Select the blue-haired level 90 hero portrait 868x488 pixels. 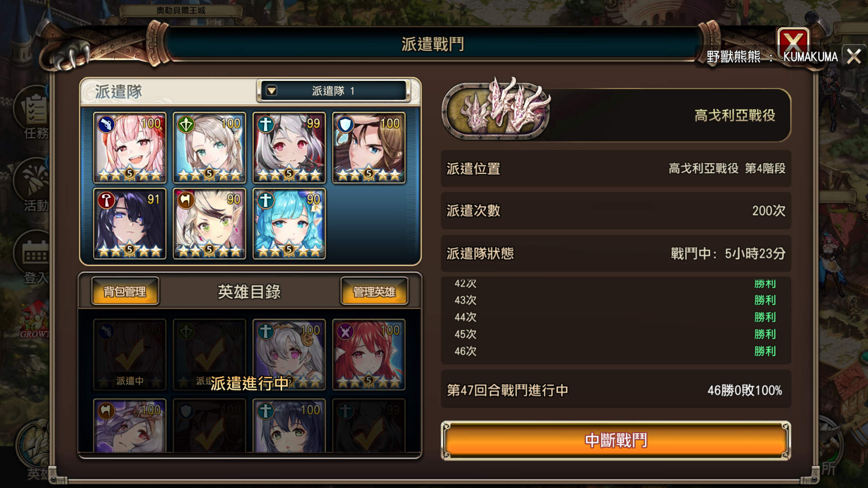tap(289, 224)
